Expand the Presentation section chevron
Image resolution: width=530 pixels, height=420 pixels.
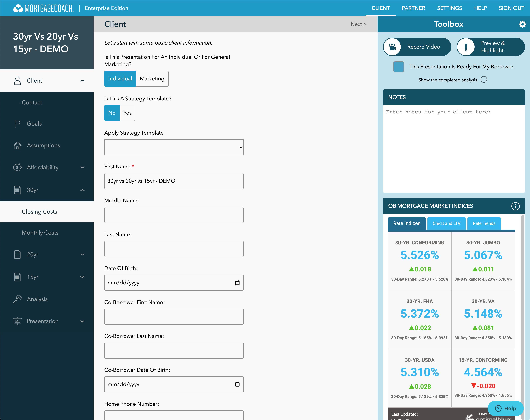(83, 321)
